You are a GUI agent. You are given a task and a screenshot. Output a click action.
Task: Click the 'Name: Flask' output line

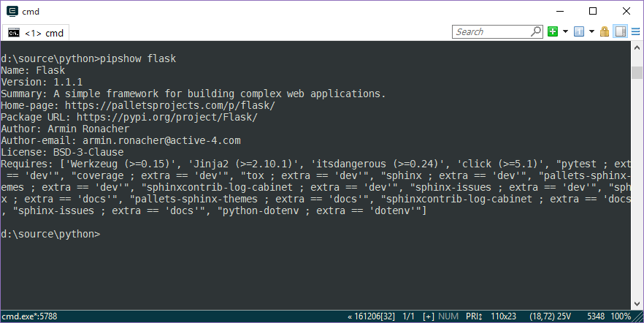point(33,70)
